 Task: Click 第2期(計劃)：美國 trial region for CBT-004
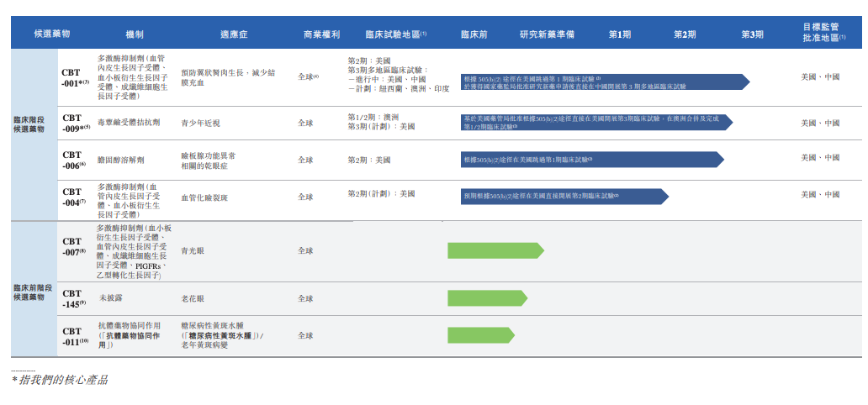click(381, 193)
